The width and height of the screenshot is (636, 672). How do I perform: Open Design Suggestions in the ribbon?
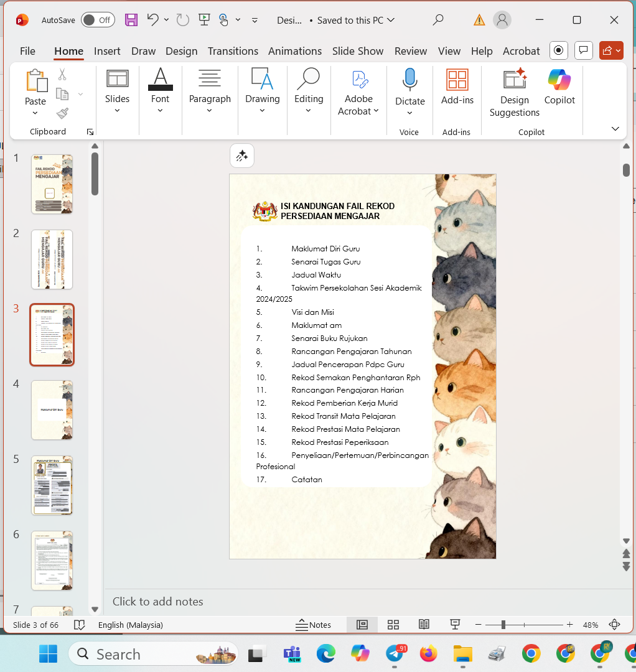(x=514, y=93)
